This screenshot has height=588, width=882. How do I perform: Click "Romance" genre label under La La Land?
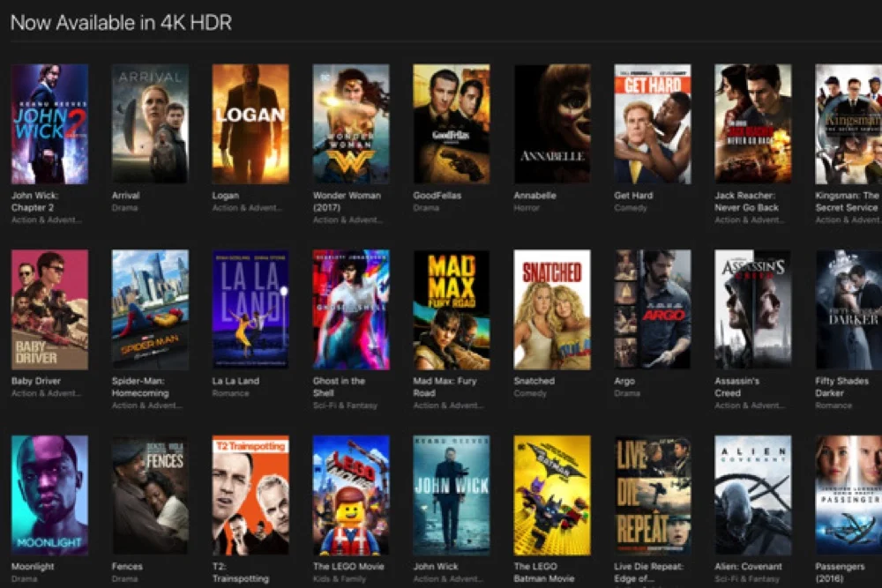[x=230, y=393]
